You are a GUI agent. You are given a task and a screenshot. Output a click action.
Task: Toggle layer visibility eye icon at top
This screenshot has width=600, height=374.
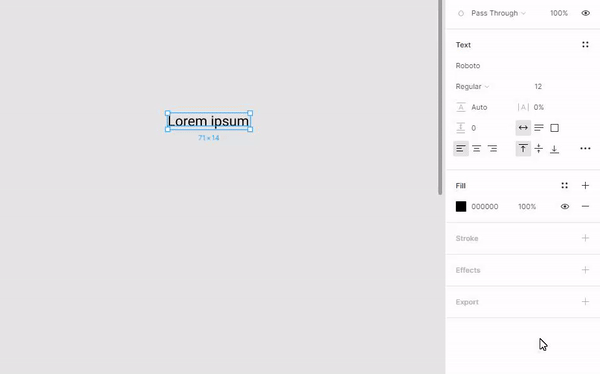coord(585,13)
